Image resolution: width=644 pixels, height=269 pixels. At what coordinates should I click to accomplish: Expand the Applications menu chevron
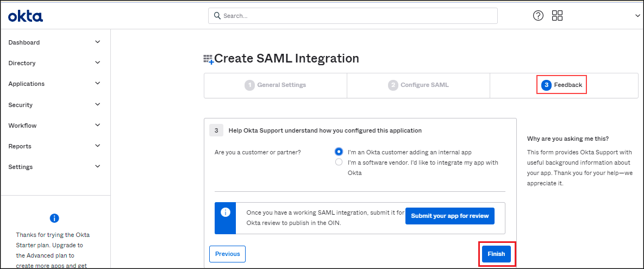[97, 83]
